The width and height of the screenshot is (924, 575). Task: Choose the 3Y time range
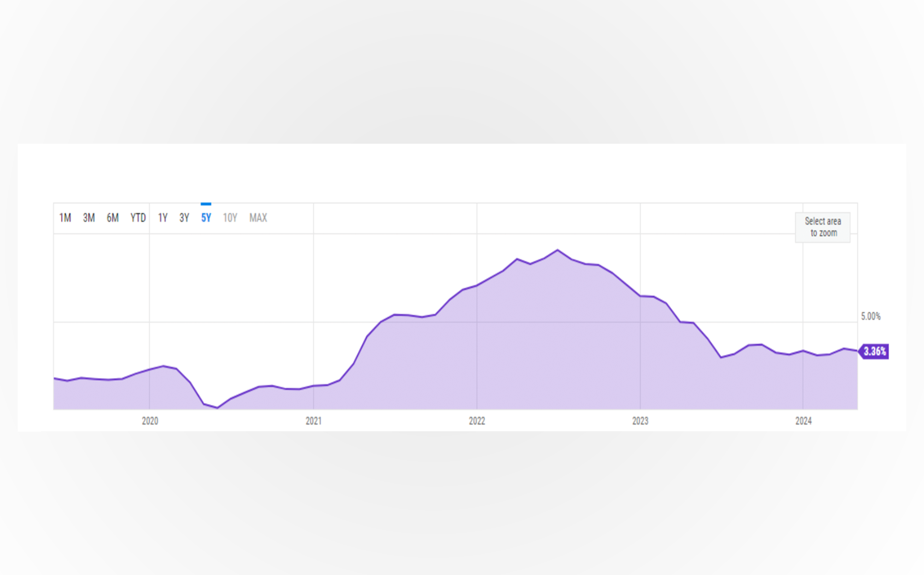tap(184, 218)
